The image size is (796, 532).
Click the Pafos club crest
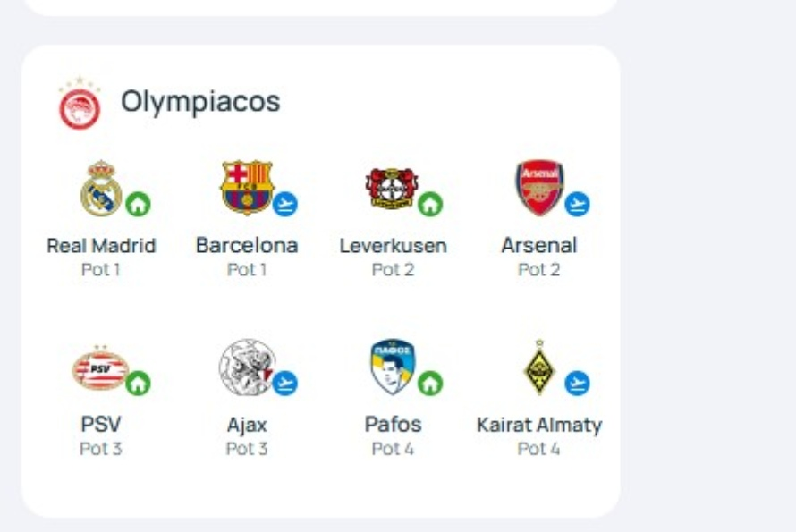[x=393, y=367]
